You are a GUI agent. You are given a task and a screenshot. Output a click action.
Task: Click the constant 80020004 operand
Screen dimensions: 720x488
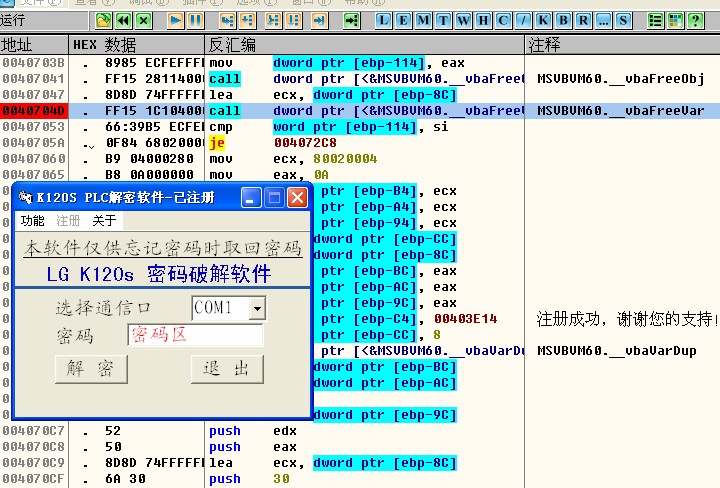click(x=345, y=159)
